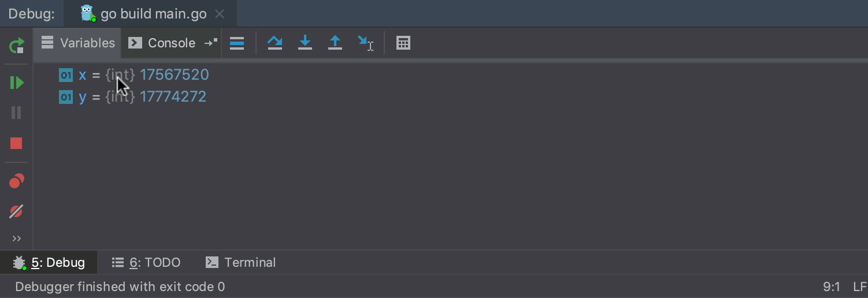Click the Step Into button

305,43
